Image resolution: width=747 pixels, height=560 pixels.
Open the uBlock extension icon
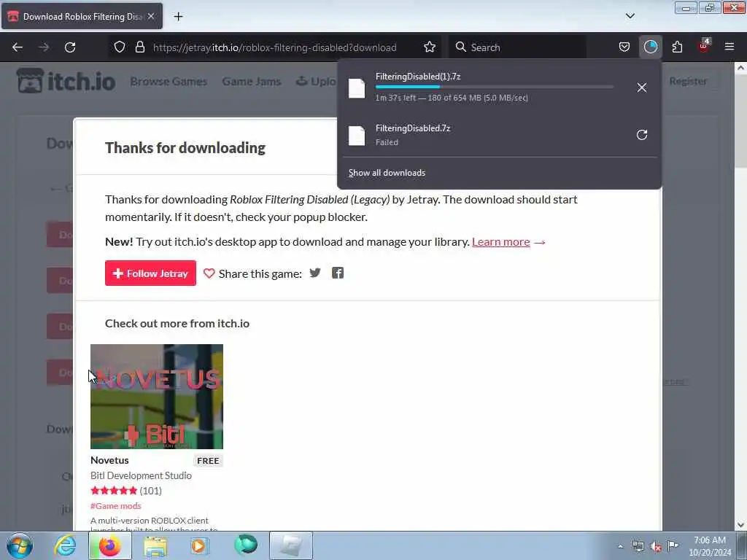tap(704, 46)
